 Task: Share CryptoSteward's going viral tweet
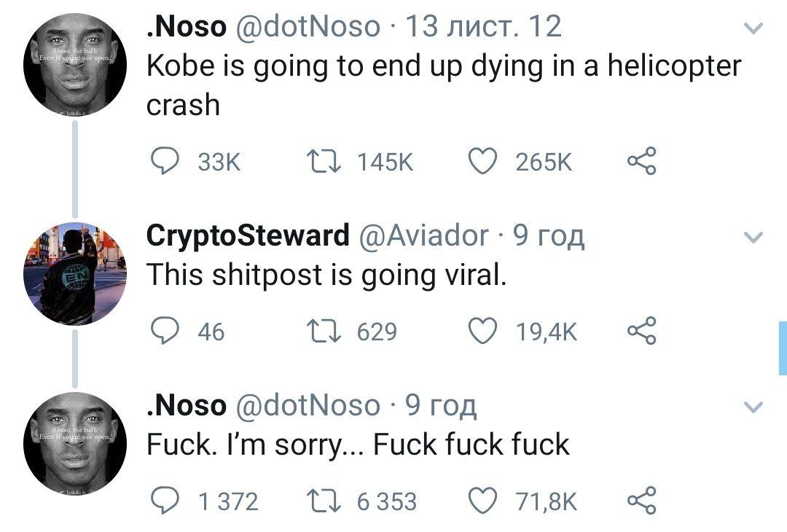pyautogui.click(x=641, y=330)
